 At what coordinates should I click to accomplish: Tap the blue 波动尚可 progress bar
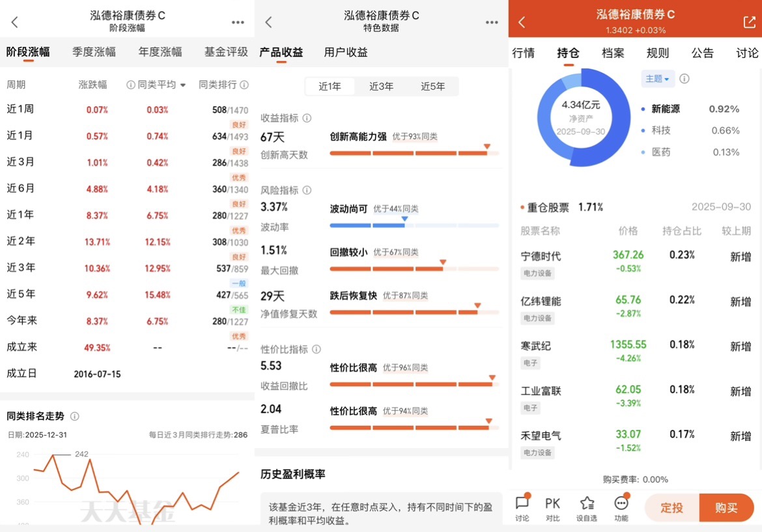[414, 225]
